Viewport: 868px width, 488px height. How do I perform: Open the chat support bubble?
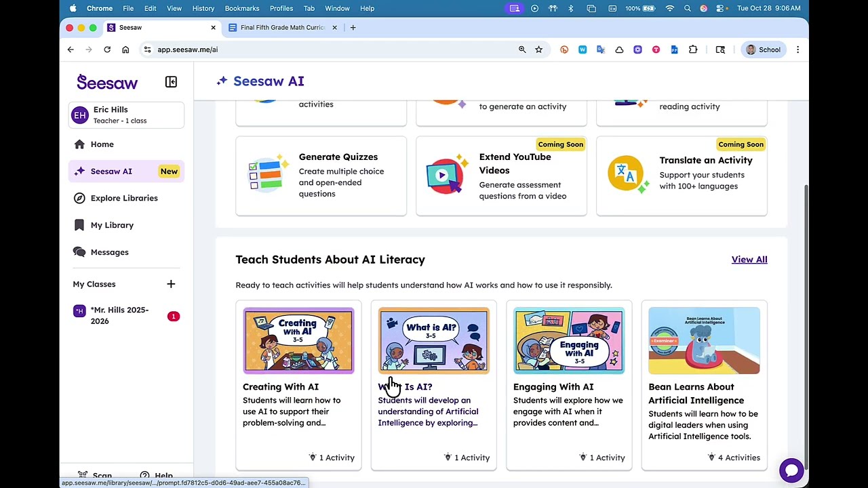(791, 470)
